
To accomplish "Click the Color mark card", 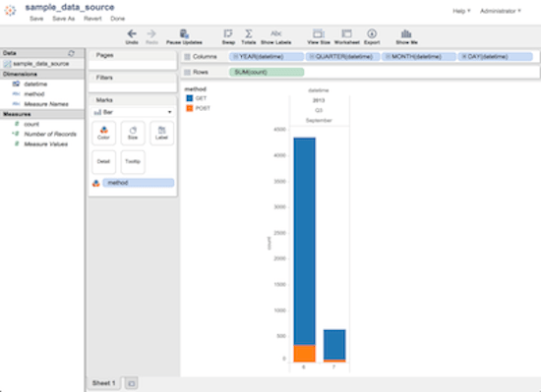I will (104, 133).
